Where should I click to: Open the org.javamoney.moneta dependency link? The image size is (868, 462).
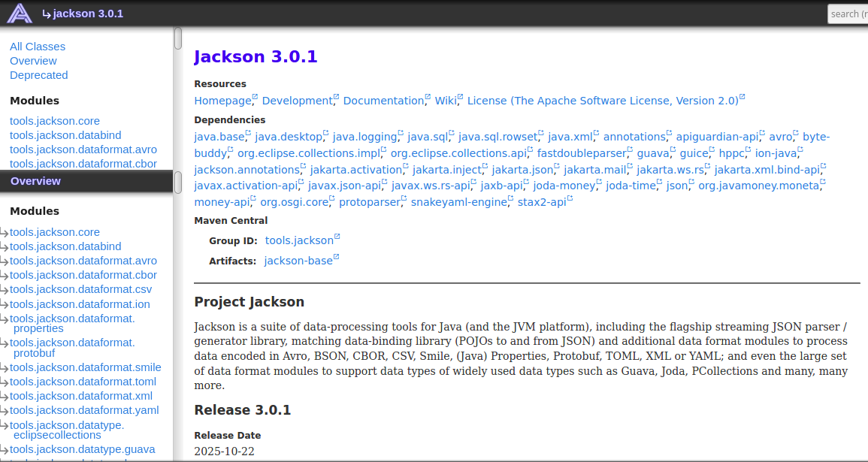click(759, 186)
